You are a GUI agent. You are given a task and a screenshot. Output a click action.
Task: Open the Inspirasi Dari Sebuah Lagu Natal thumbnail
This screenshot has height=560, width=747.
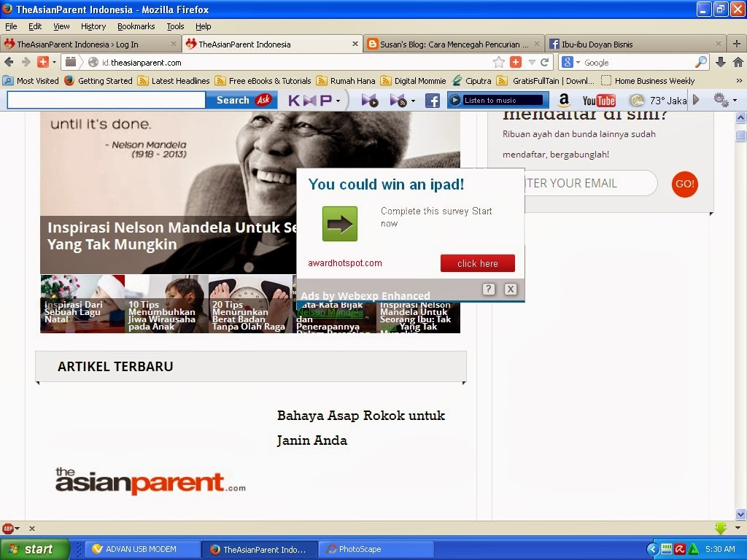[x=82, y=304]
